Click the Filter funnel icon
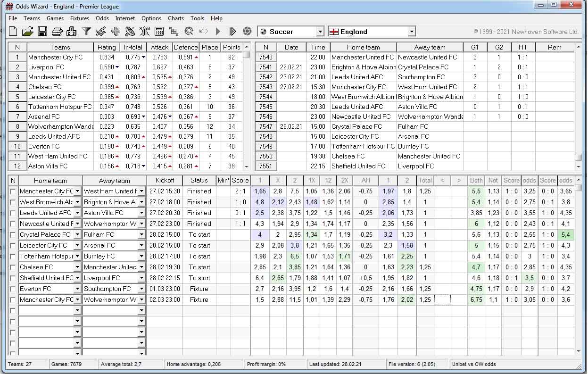588x374 pixels. (x=86, y=32)
